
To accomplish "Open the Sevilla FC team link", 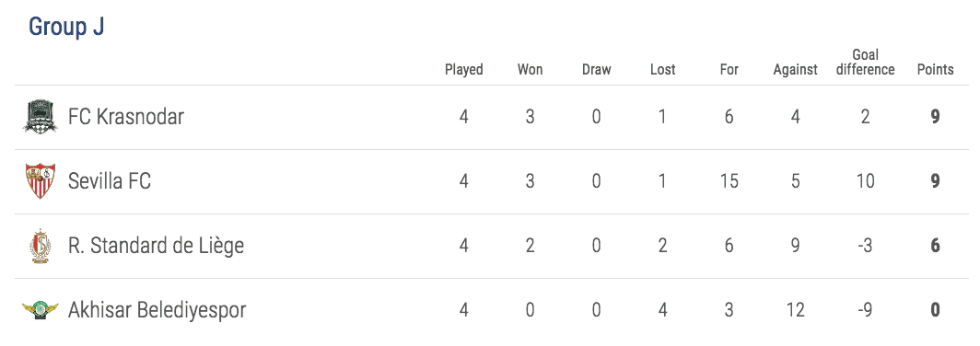I will click(110, 181).
